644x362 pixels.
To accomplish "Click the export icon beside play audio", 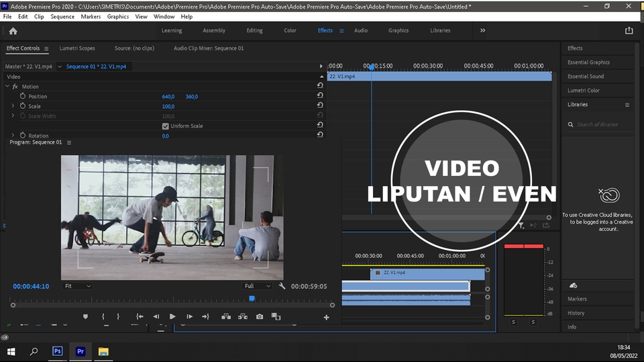I will 546,225.
